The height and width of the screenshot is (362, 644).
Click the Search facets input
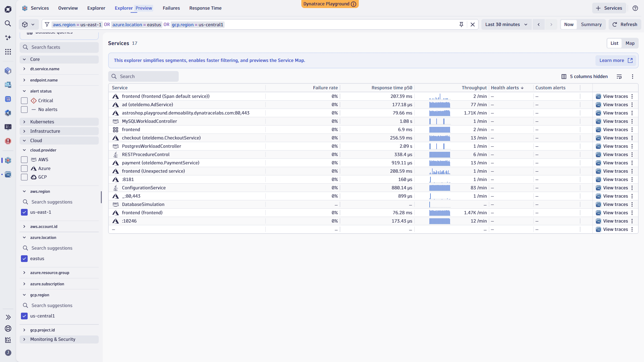pos(59,47)
